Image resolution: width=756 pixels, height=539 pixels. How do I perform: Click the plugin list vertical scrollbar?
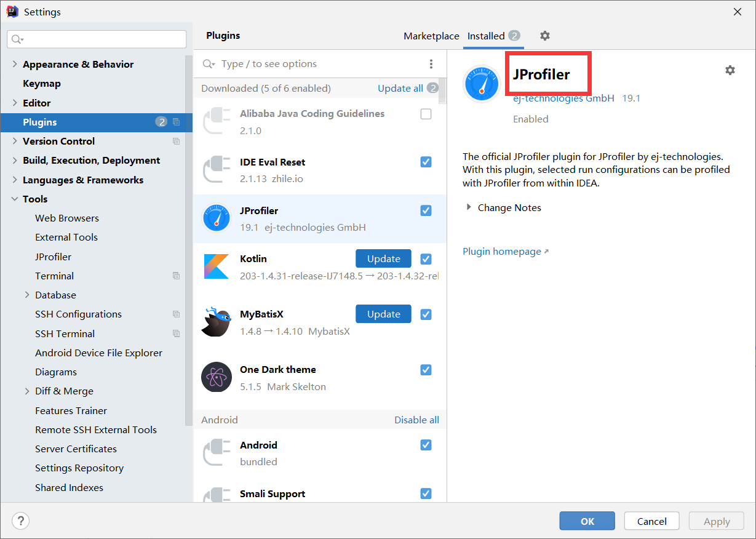pyautogui.click(x=442, y=91)
